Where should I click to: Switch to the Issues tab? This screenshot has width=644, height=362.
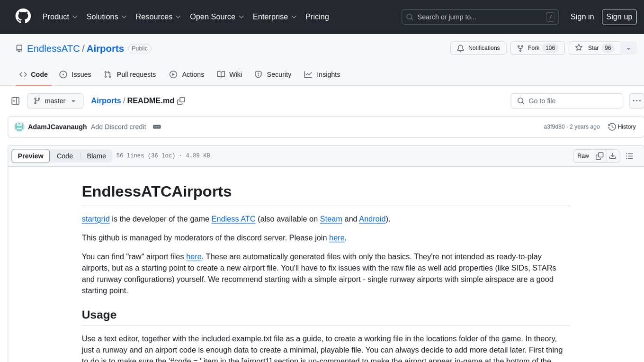tap(75, 74)
